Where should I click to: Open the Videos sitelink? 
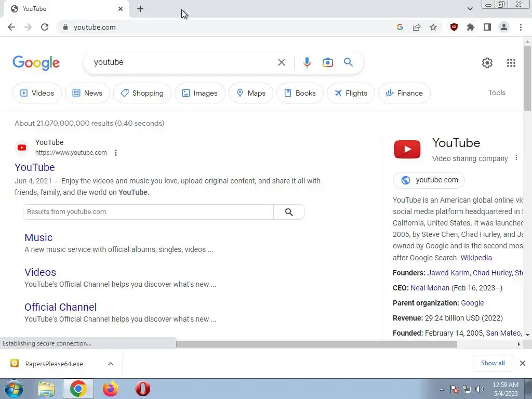pos(40,272)
